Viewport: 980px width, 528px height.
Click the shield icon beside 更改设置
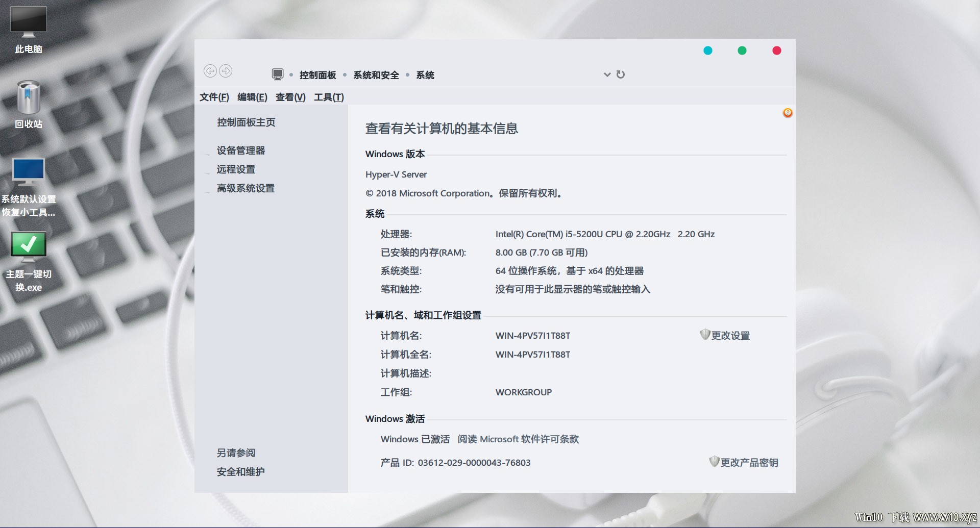(705, 335)
